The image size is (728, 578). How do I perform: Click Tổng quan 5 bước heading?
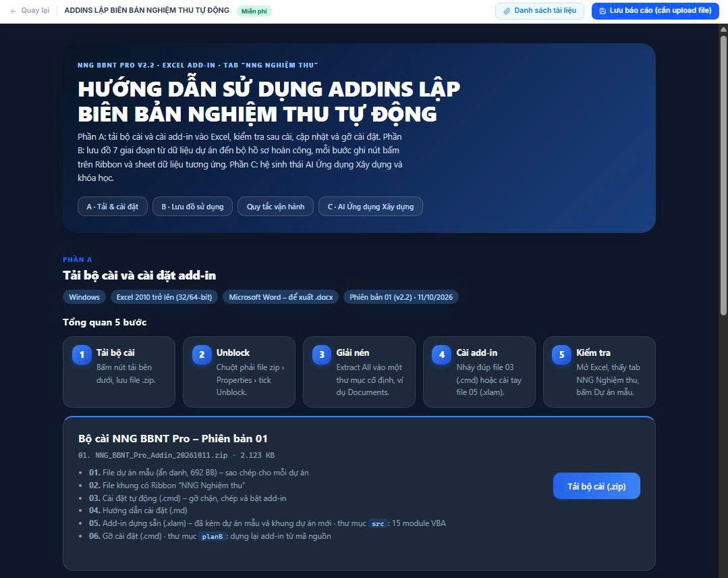click(105, 323)
